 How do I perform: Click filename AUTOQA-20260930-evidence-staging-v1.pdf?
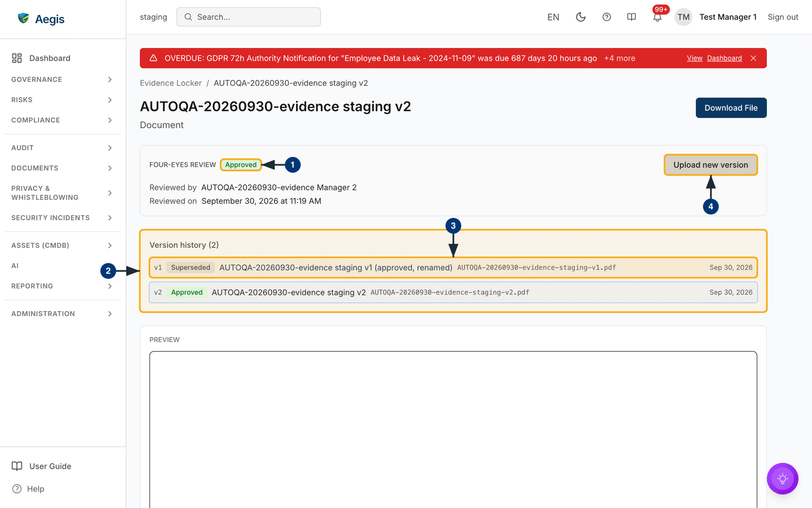(x=536, y=268)
